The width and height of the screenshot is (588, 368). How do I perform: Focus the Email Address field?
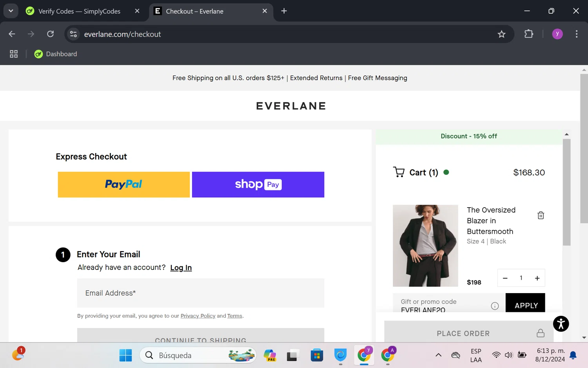[x=201, y=293]
